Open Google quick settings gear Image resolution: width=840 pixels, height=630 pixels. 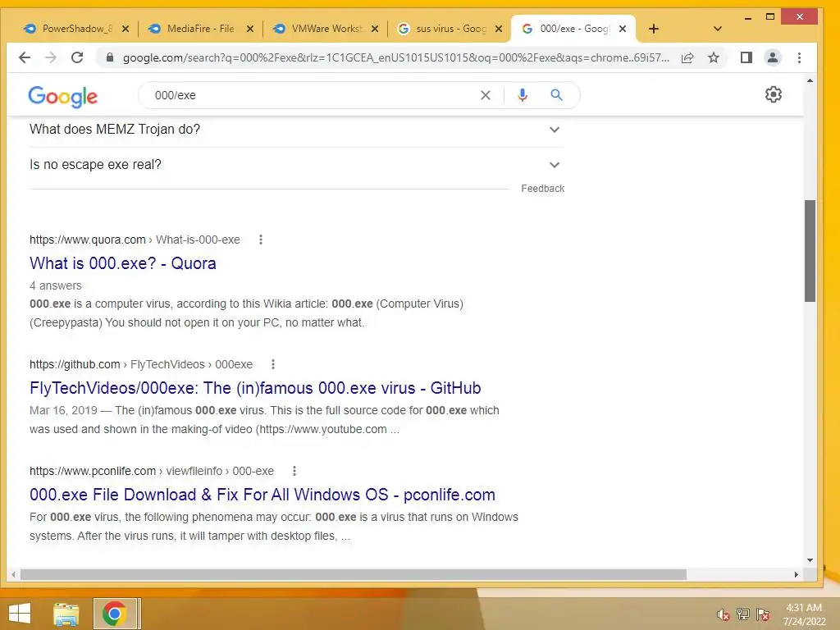click(x=773, y=95)
